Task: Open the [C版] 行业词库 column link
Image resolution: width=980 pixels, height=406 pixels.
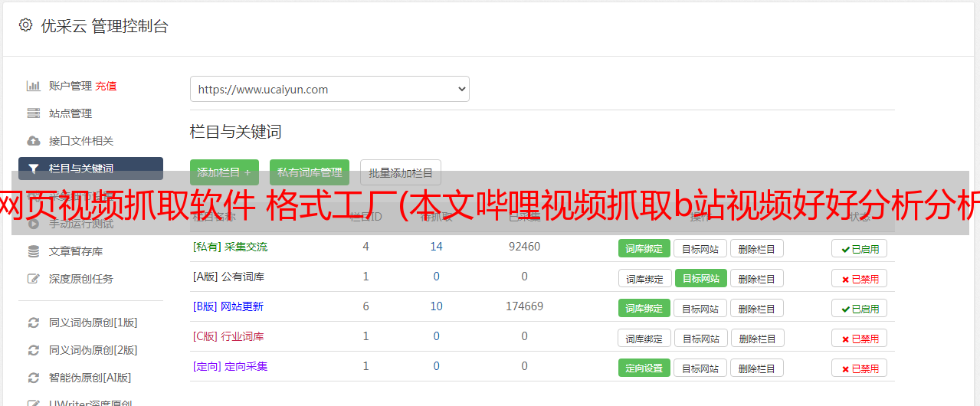Action: pos(228,336)
